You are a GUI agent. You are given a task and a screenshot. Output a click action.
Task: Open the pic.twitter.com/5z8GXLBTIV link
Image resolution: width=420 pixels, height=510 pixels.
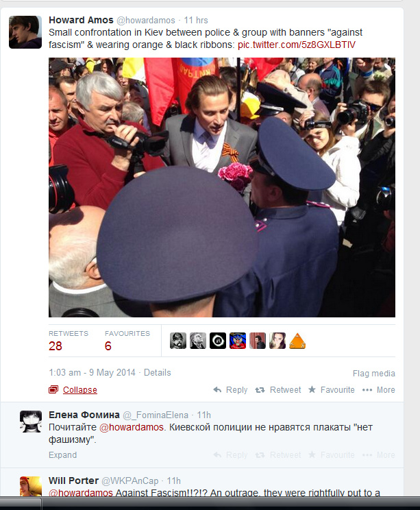(297, 45)
